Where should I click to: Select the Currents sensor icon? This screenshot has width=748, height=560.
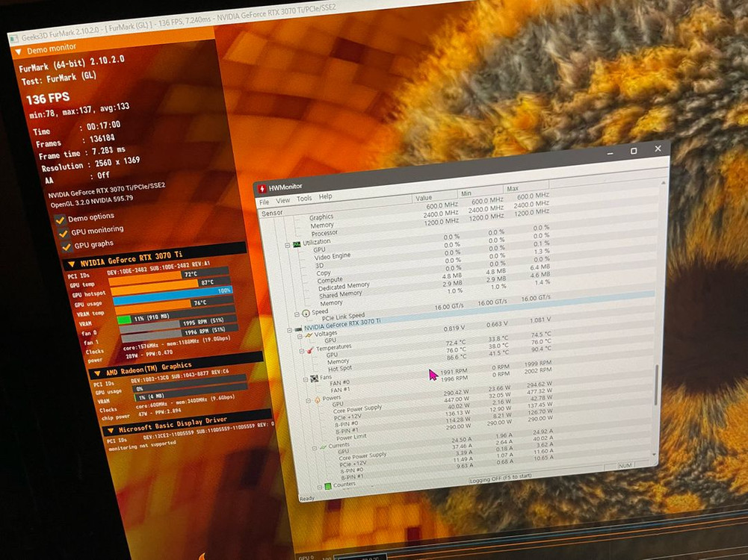(323, 447)
